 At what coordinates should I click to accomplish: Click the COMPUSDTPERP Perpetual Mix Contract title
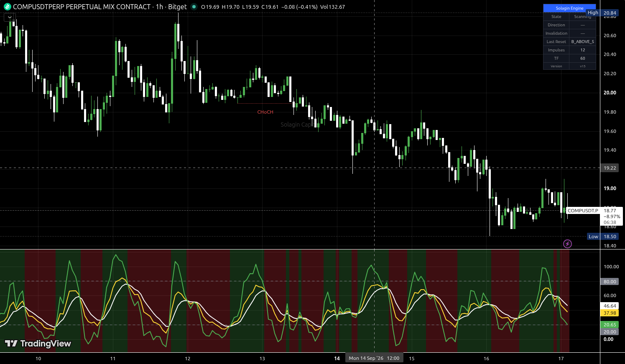pyautogui.click(x=82, y=7)
